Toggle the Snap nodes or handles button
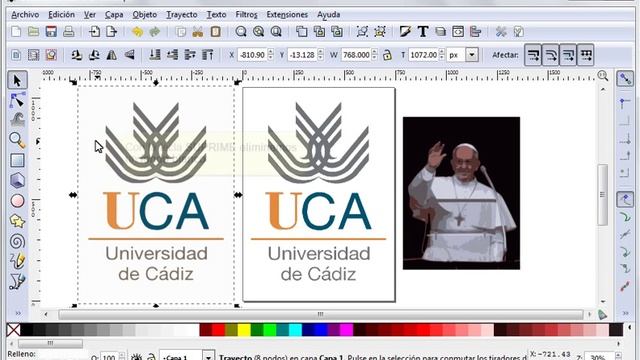640x360 pixels. [625, 200]
